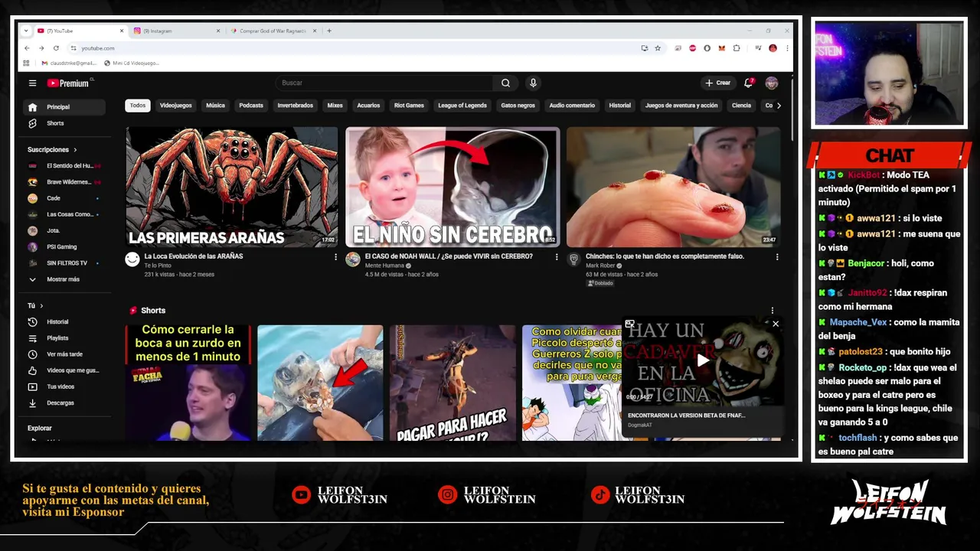Go back with browser back arrow

(x=27, y=48)
